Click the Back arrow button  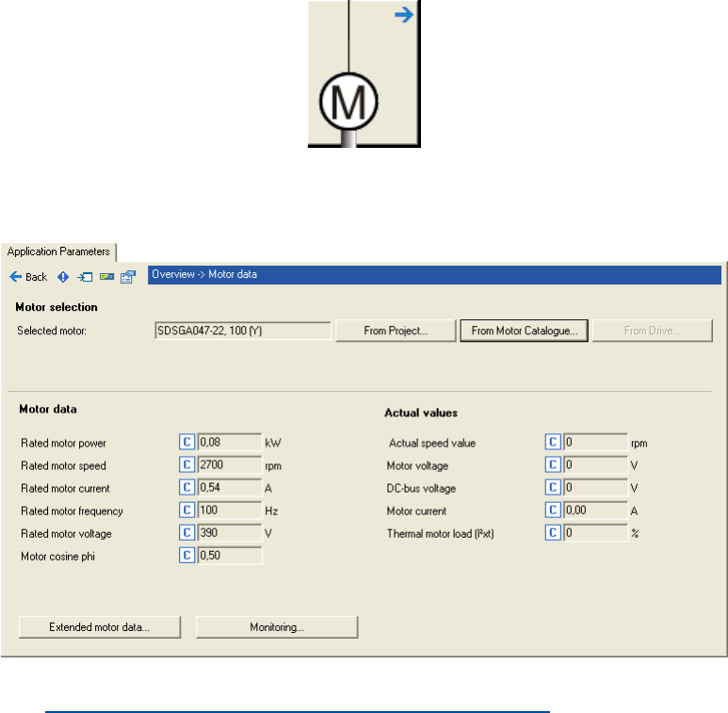28,277
